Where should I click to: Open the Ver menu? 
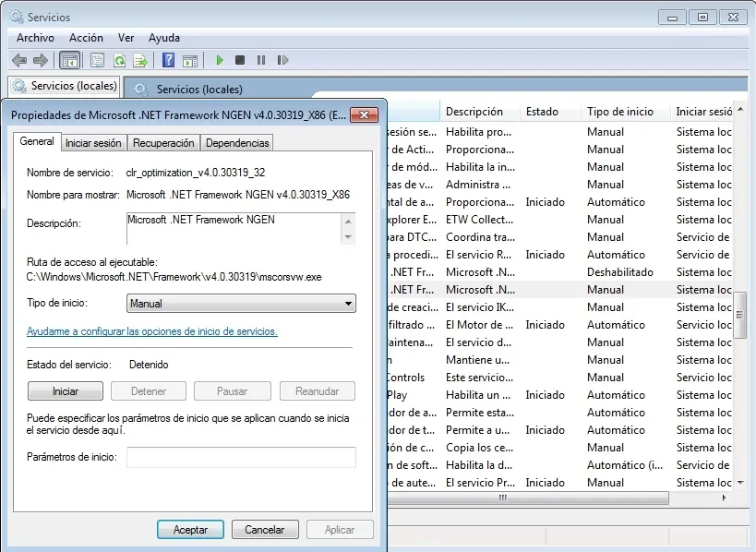(x=126, y=38)
